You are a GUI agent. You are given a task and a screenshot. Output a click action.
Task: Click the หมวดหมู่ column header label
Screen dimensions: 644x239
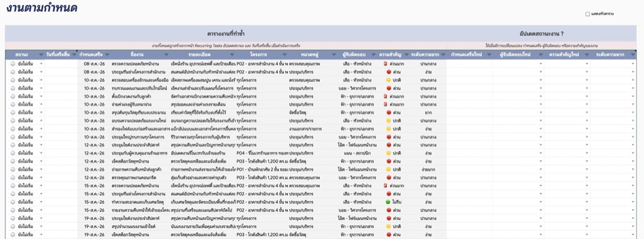click(x=310, y=55)
